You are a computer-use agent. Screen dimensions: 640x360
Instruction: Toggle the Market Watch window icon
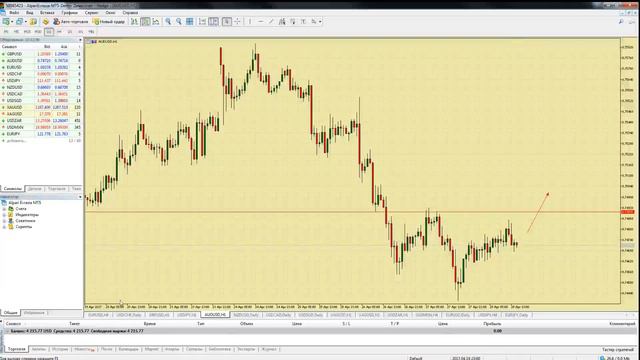(33, 22)
